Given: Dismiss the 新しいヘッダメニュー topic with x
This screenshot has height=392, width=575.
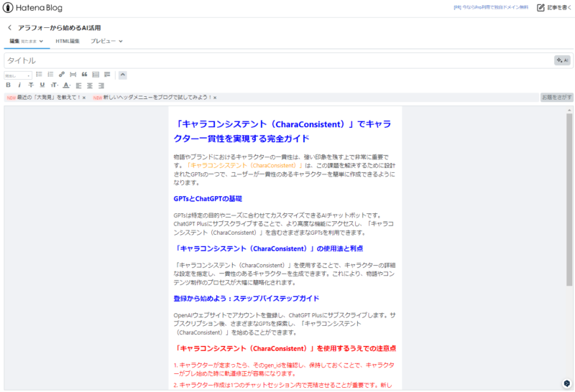Looking at the screenshot, I should pyautogui.click(x=215, y=98).
